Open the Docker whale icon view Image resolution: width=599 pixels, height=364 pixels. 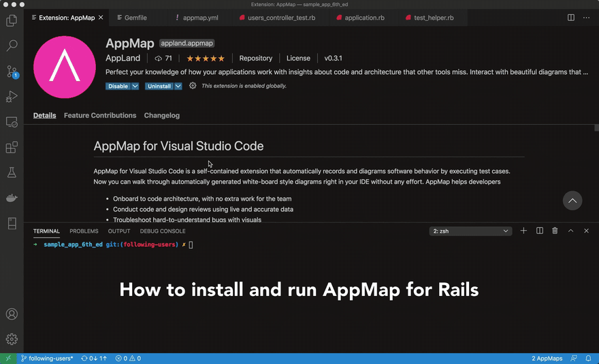pos(12,198)
